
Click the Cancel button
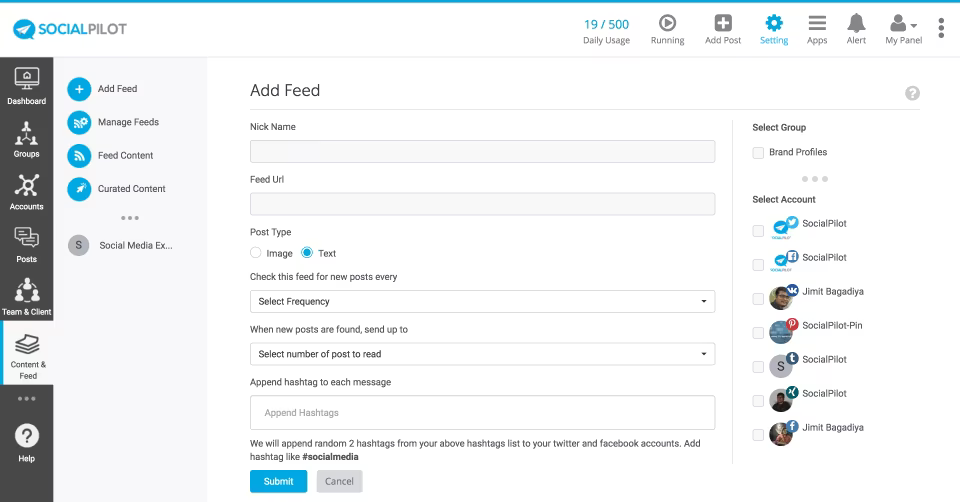(x=339, y=481)
